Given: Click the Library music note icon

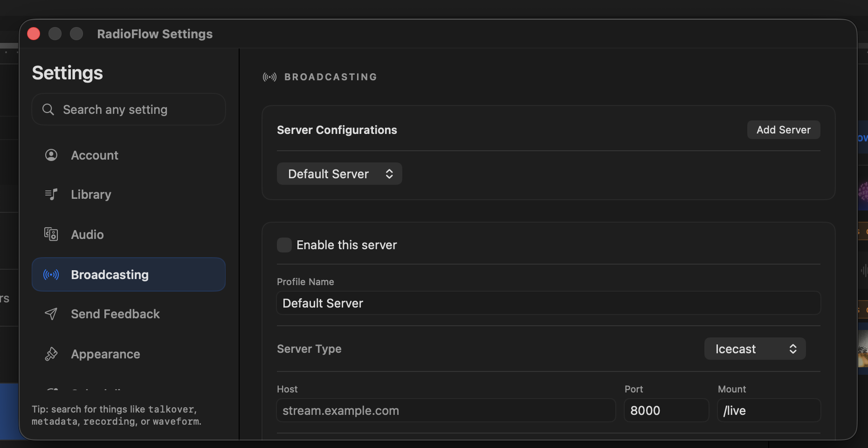Looking at the screenshot, I should pyautogui.click(x=51, y=194).
